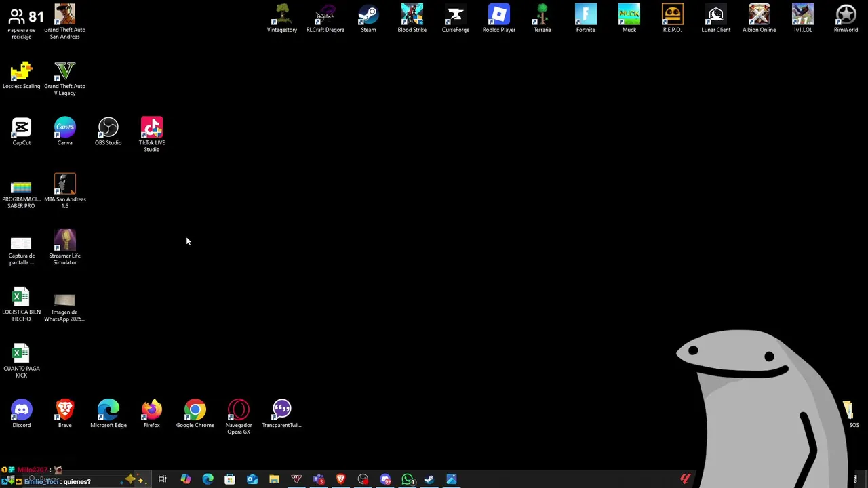Launch Blood Strike game
The image size is (868, 488).
pos(412,18)
